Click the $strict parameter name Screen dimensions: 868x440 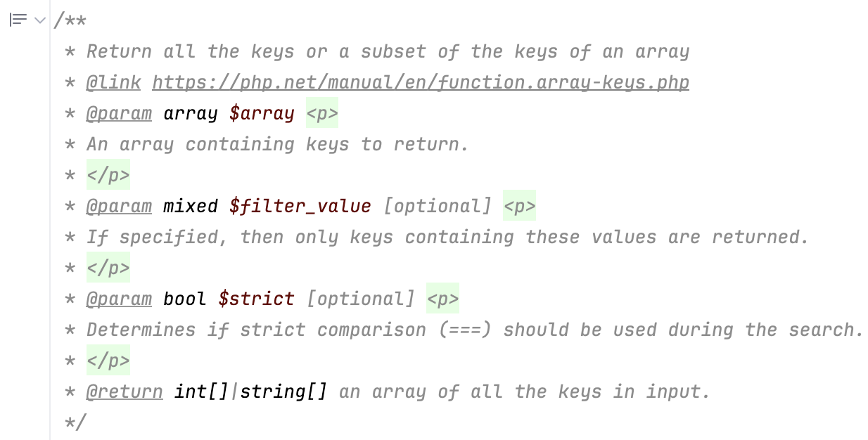pos(256,299)
